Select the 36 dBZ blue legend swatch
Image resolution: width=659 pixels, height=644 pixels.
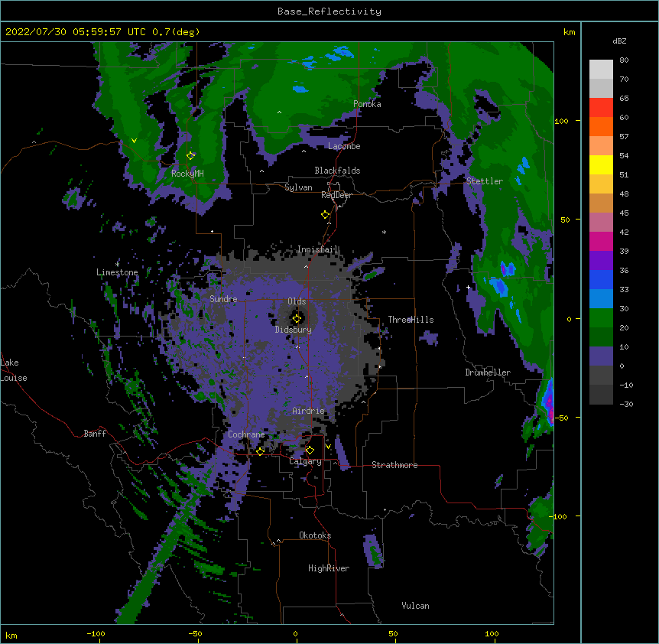pyautogui.click(x=601, y=279)
